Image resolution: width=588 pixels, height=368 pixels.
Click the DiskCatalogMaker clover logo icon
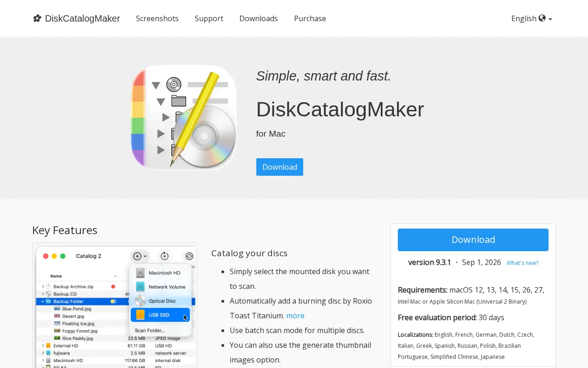pyautogui.click(x=37, y=18)
